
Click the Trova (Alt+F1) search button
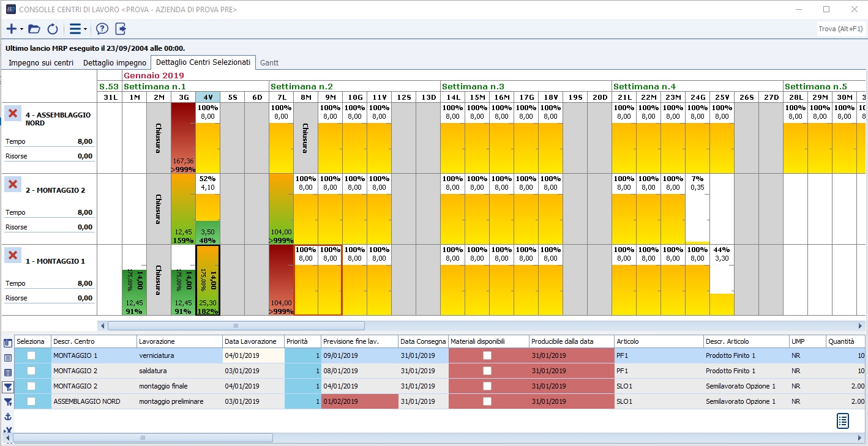click(x=840, y=29)
